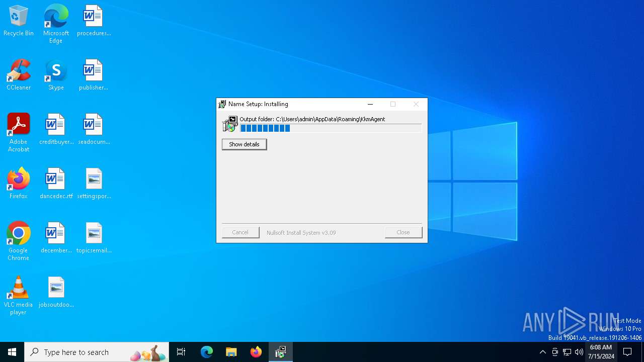Open Task View on the taskbar

click(181, 352)
